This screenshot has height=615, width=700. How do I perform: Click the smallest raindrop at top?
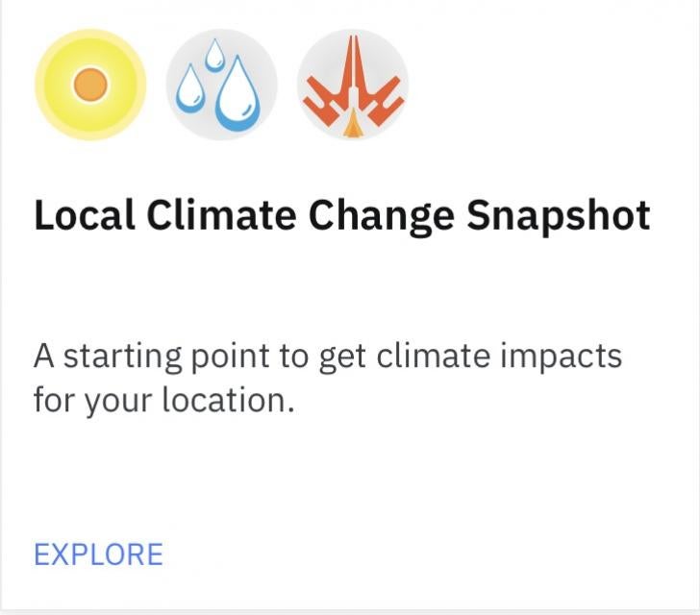pos(215,55)
